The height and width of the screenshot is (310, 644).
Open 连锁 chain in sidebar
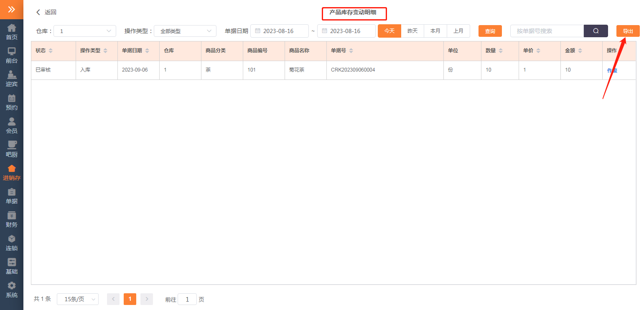(x=12, y=243)
